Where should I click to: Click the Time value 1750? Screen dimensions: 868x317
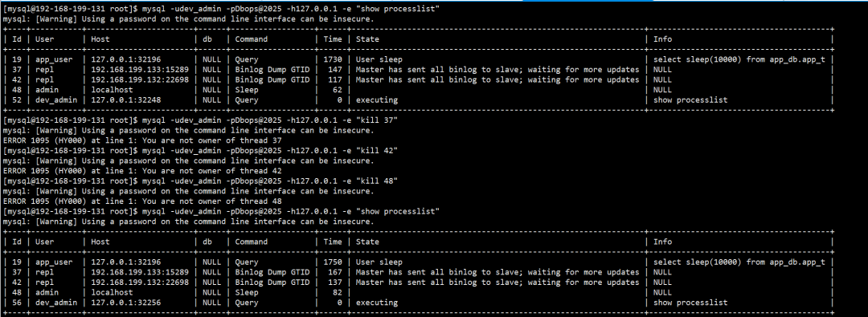[x=334, y=262]
